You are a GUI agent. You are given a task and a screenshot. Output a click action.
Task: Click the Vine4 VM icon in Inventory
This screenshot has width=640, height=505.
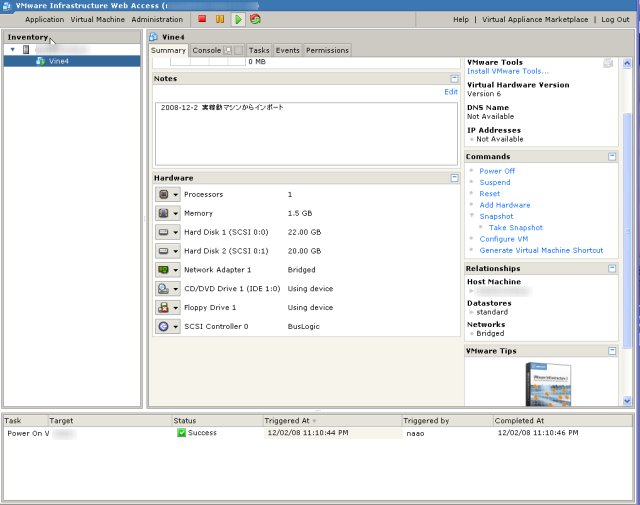pyautogui.click(x=40, y=61)
